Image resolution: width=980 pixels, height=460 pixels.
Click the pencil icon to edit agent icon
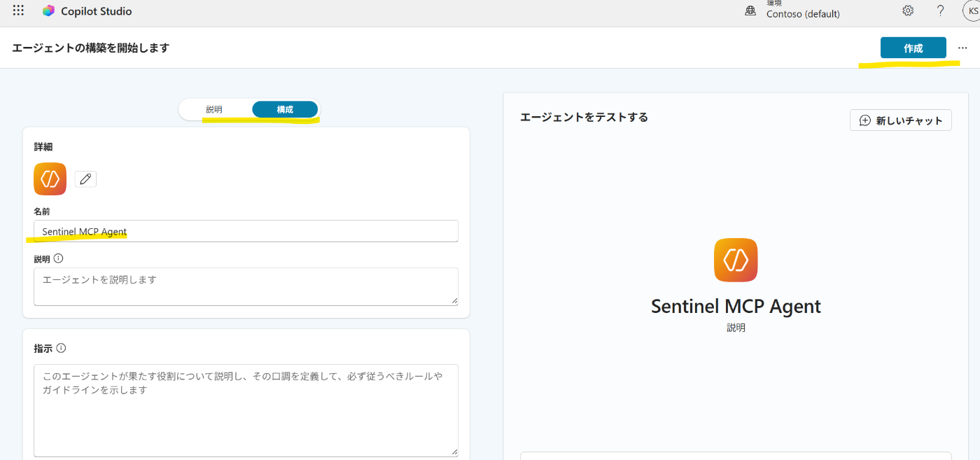[85, 179]
